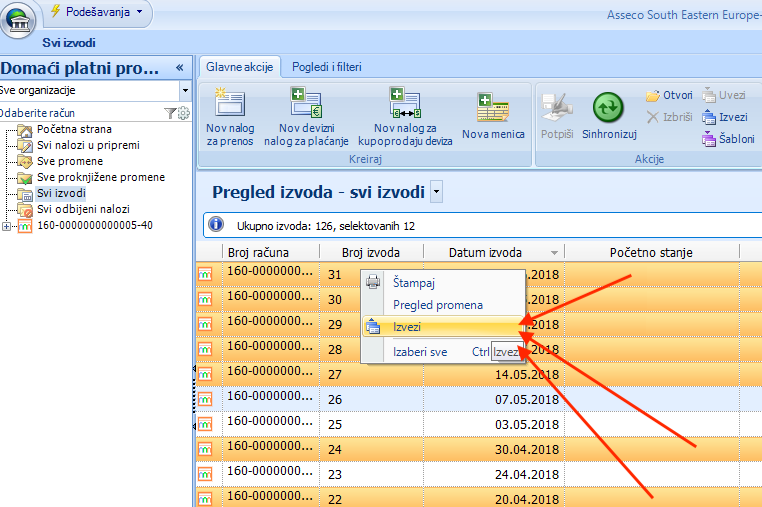This screenshot has width=762, height=507.
Task: Click the icon of statement row 31
Action: tap(205, 275)
